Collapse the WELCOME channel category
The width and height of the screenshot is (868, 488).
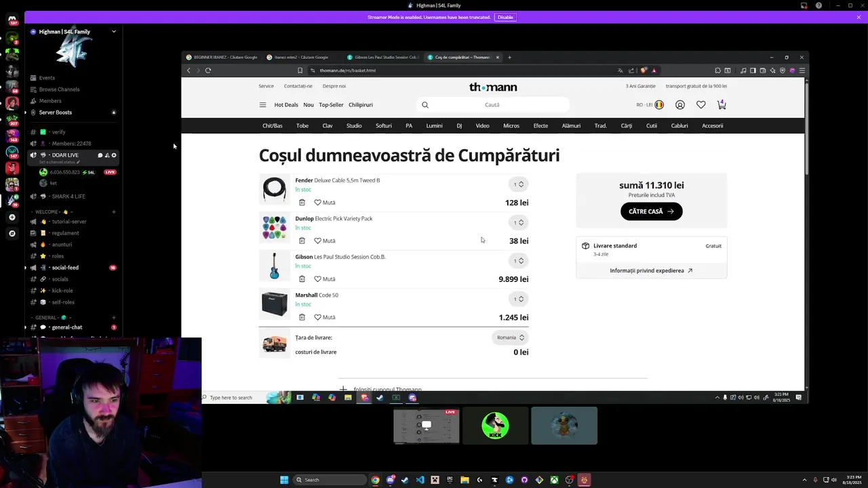click(x=51, y=212)
